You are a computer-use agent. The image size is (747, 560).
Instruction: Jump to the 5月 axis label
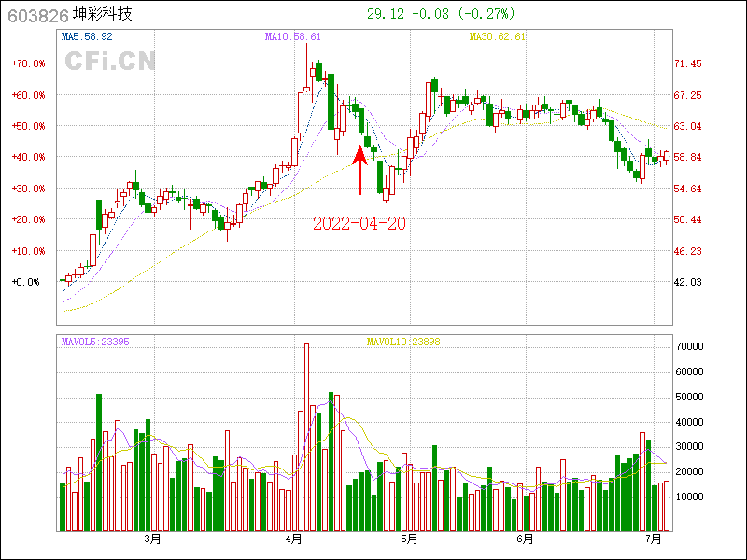(x=408, y=539)
